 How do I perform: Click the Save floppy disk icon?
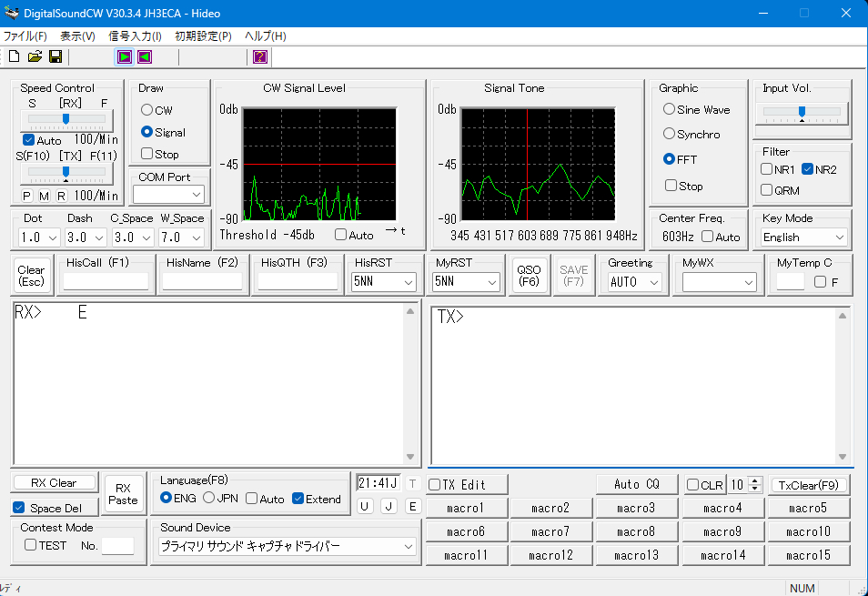pos(56,57)
